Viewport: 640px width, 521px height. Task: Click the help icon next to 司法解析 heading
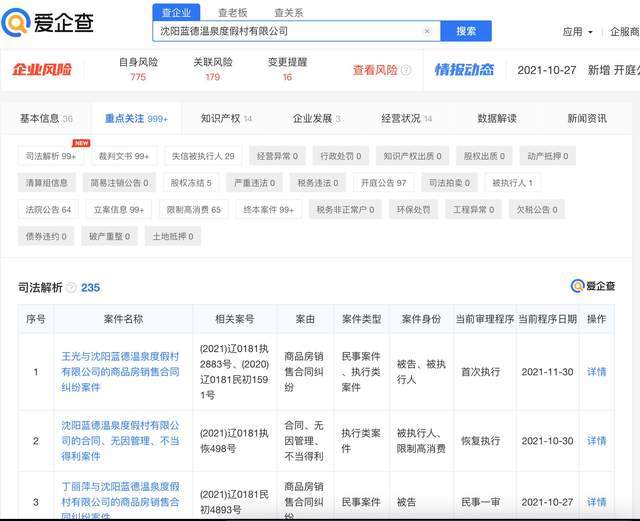coord(71,287)
